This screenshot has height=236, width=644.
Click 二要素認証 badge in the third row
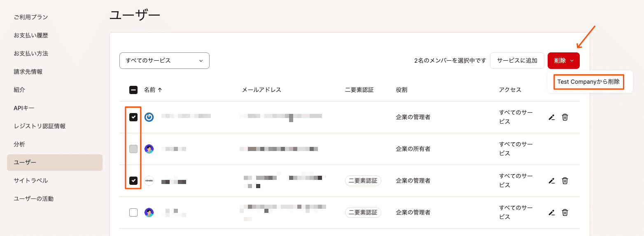click(x=363, y=181)
